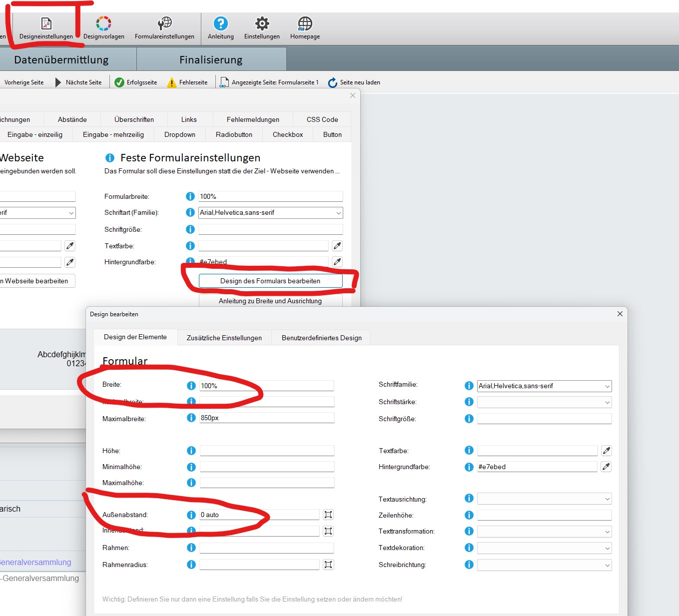Open Designeinstellungen in the toolbar
The height and width of the screenshot is (616, 679).
(46, 28)
